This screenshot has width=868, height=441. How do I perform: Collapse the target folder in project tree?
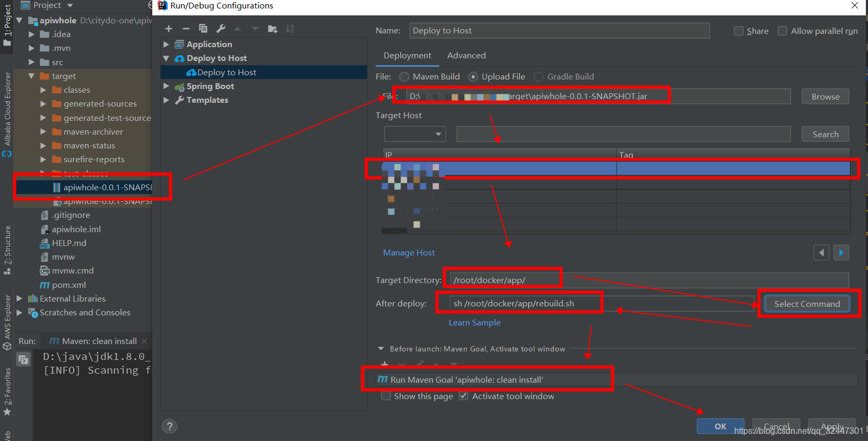[x=31, y=76]
